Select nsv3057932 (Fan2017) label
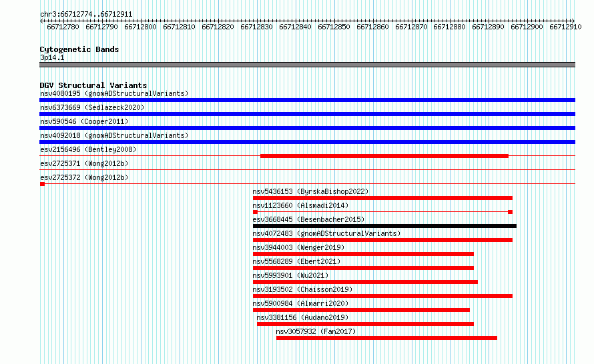594x364 pixels. 316,331
